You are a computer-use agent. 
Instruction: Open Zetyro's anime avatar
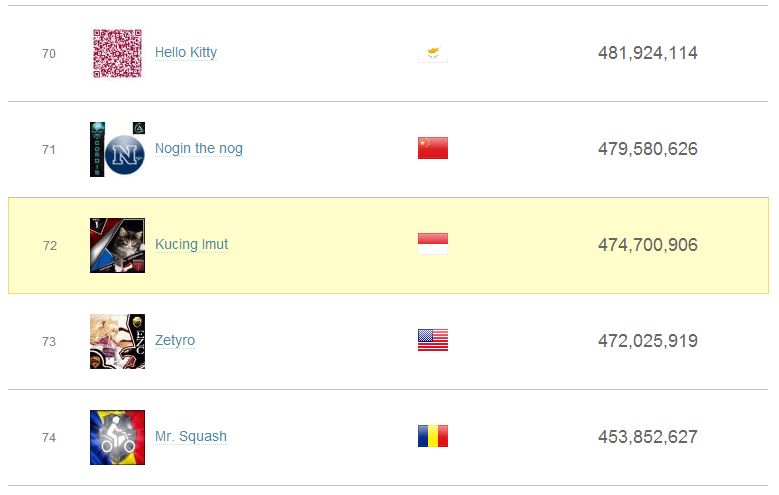117,341
